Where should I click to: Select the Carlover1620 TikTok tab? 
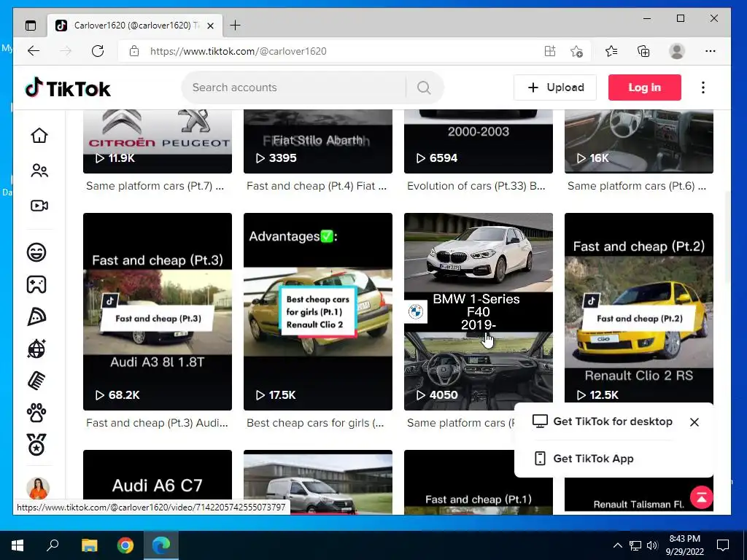pos(135,26)
